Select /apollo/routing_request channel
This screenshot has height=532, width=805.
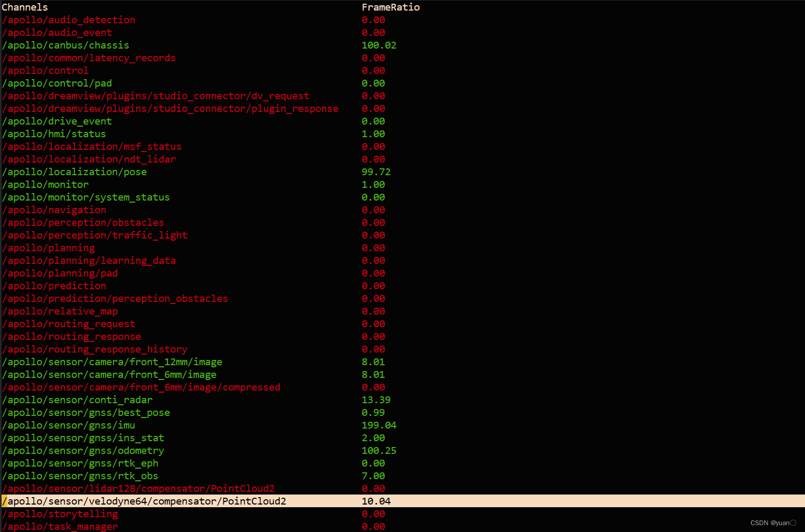pyautogui.click(x=69, y=324)
